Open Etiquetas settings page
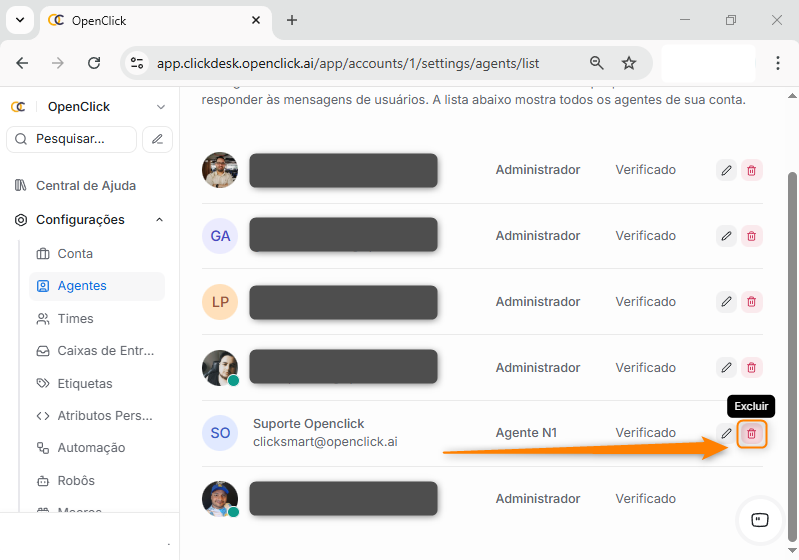Image resolution: width=799 pixels, height=560 pixels. [x=85, y=384]
